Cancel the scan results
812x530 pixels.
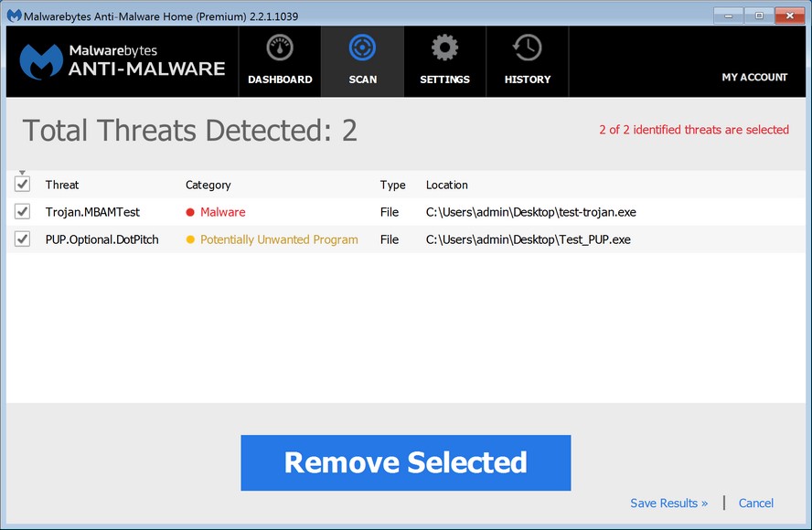(755, 503)
